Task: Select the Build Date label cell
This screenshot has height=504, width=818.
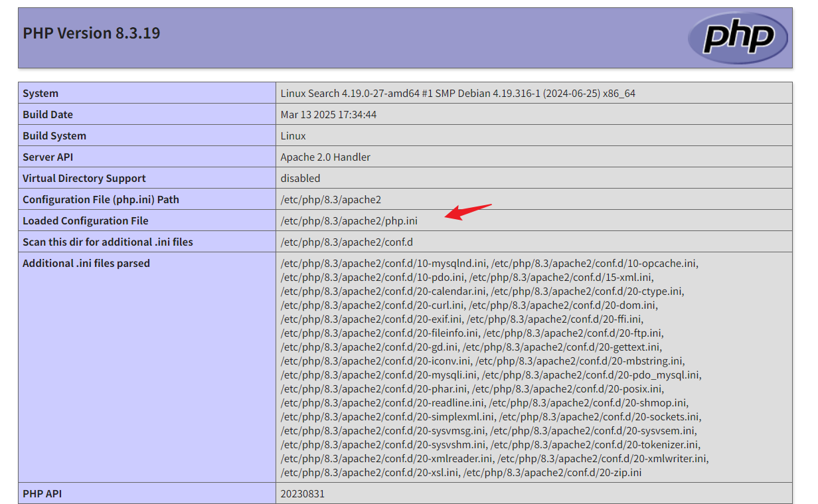Action: (48, 115)
